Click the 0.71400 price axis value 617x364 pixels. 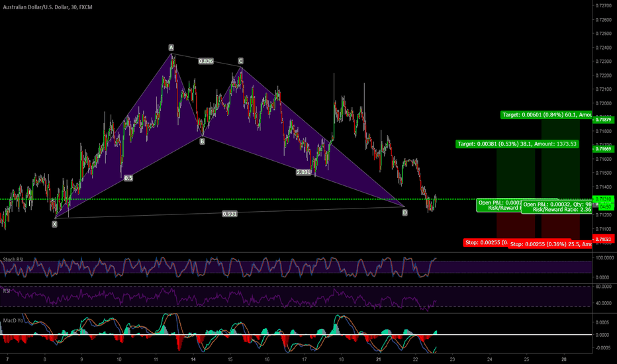[603, 187]
